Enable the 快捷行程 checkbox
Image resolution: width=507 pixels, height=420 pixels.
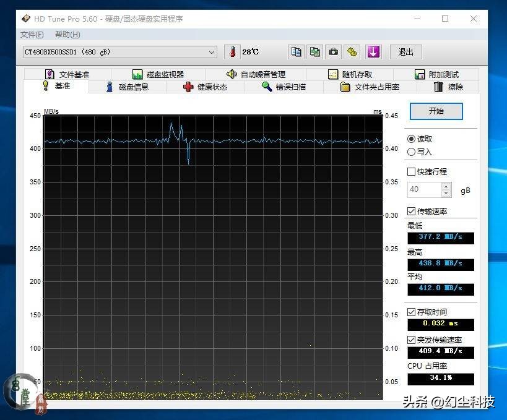point(410,171)
